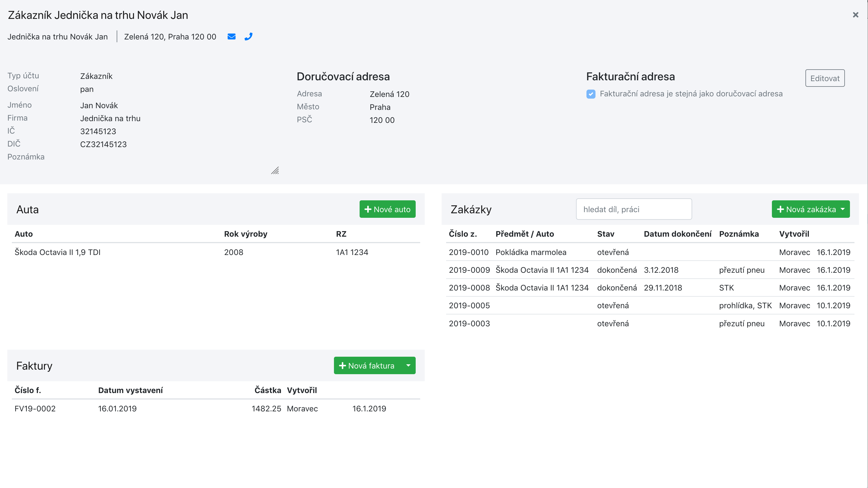The image size is (868, 488).
Task: Click the Datum dokončení column header
Action: click(677, 234)
